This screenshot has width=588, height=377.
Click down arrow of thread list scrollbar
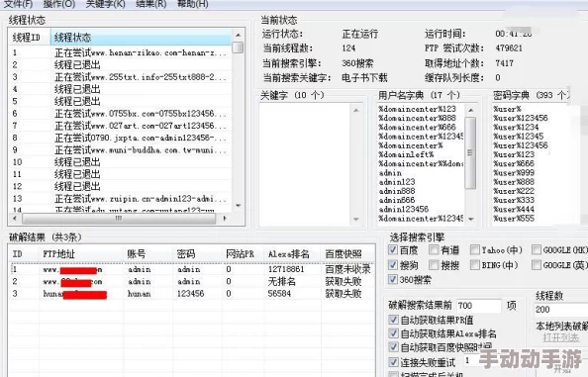tap(238, 206)
